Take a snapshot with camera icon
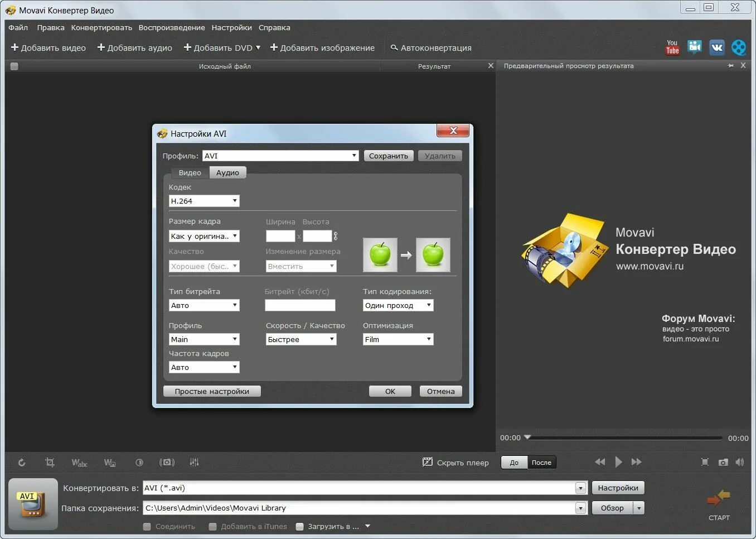 (723, 462)
